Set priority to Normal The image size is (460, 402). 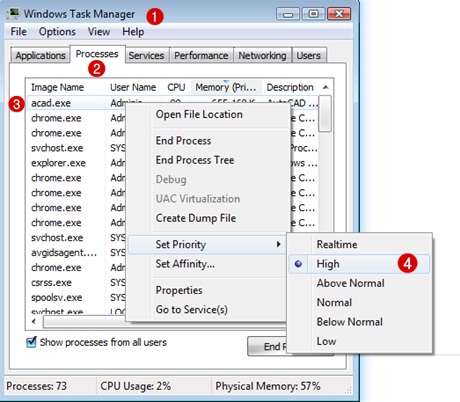tap(359, 303)
